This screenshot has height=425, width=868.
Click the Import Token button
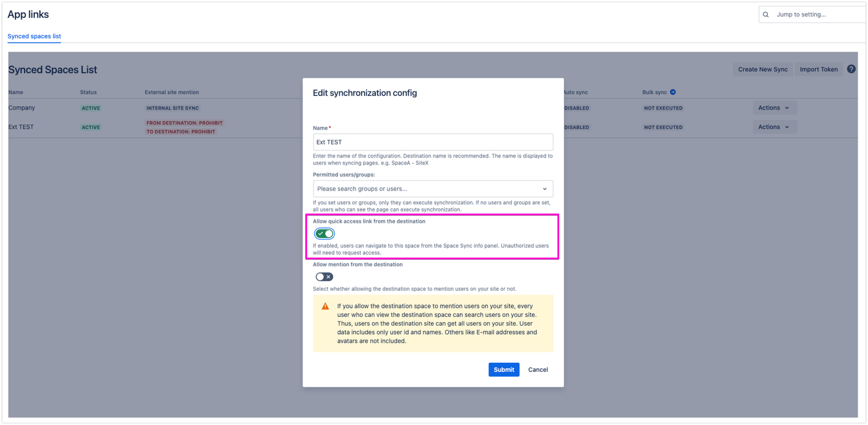(x=818, y=70)
